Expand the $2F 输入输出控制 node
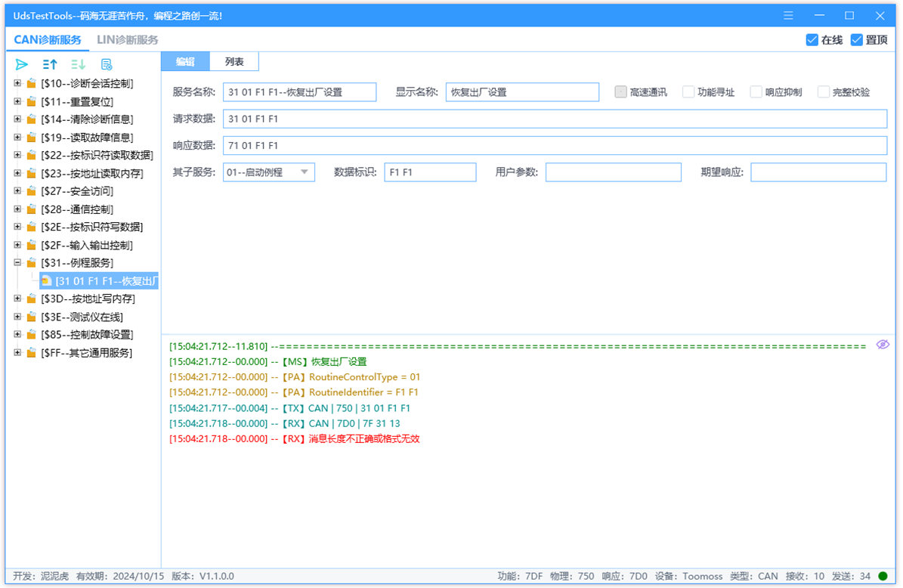 (x=17, y=245)
